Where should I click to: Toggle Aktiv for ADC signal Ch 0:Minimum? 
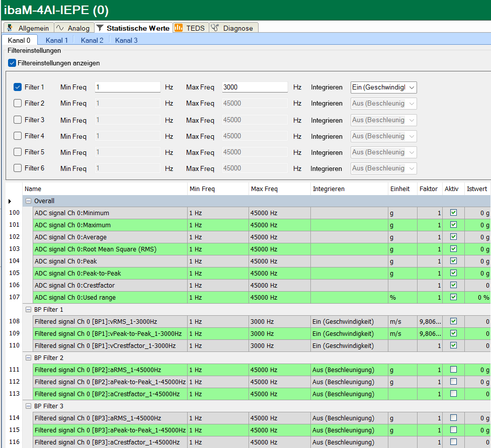(453, 213)
